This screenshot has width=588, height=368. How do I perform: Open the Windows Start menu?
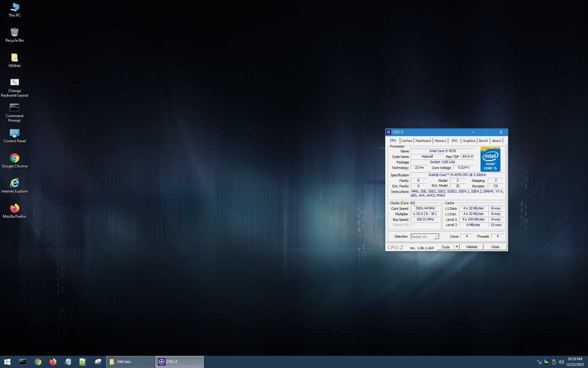tap(7, 362)
